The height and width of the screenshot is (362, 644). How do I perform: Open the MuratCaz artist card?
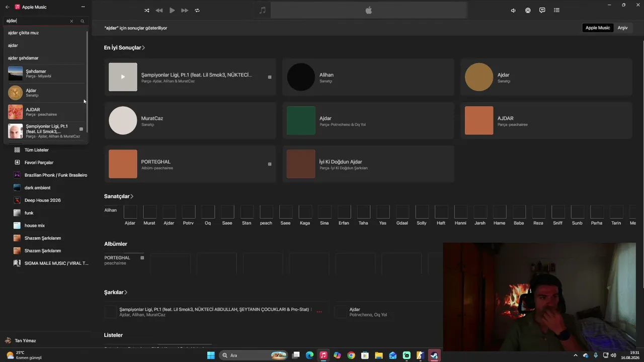[x=190, y=121]
